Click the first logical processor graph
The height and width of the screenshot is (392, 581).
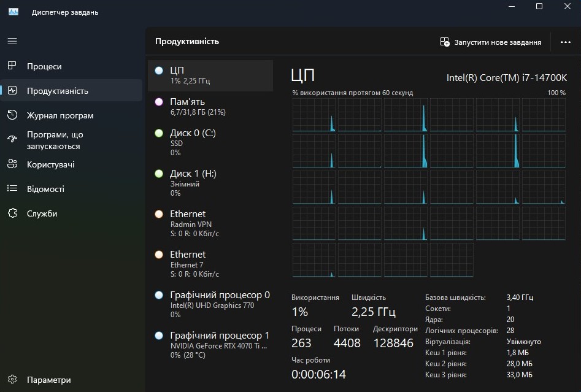(x=314, y=115)
